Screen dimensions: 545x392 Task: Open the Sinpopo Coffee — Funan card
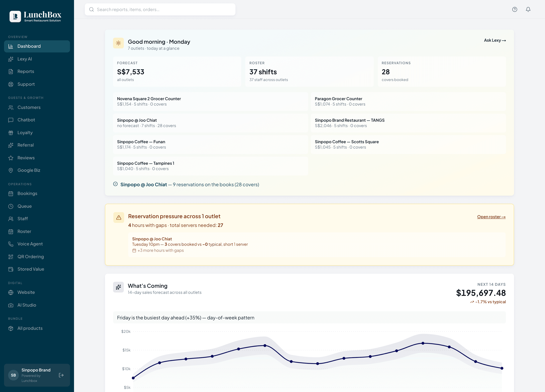tap(210, 144)
